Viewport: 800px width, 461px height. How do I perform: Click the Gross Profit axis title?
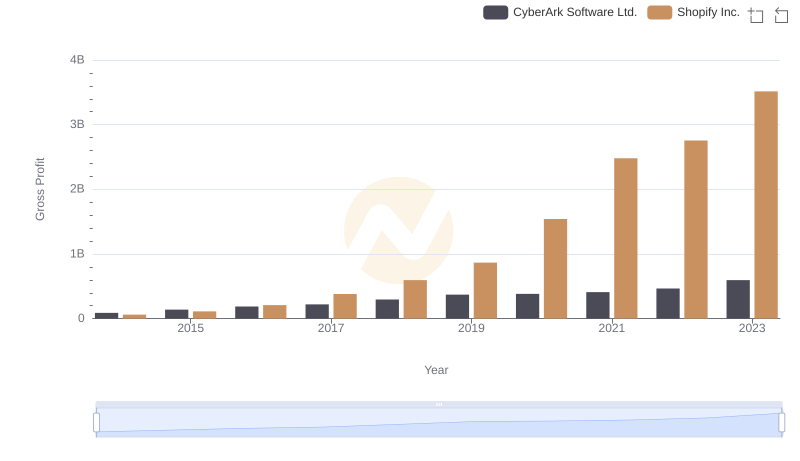click(x=40, y=189)
